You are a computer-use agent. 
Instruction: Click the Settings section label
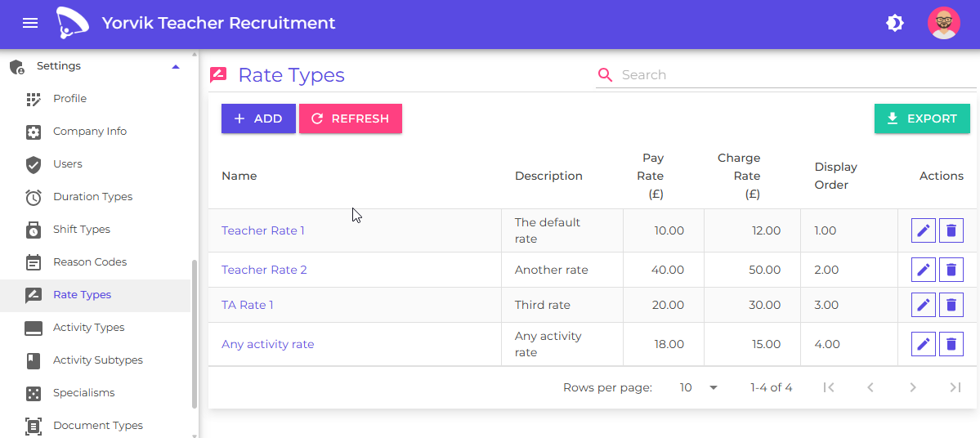(x=59, y=65)
